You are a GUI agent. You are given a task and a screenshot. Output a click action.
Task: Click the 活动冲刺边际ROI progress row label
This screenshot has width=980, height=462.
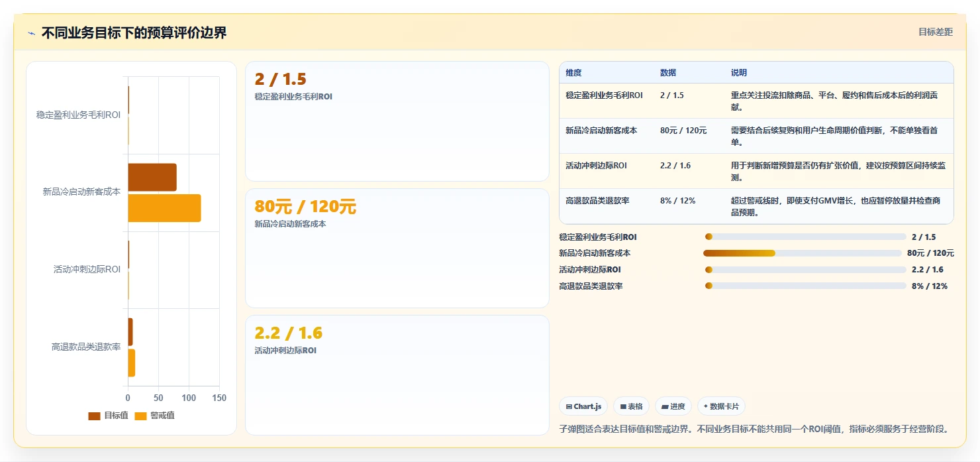coord(590,270)
